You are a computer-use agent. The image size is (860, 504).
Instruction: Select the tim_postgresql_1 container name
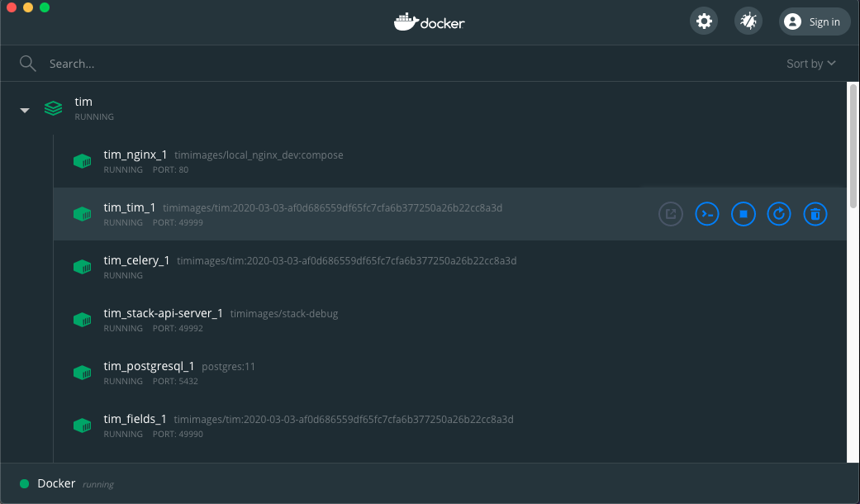click(149, 366)
